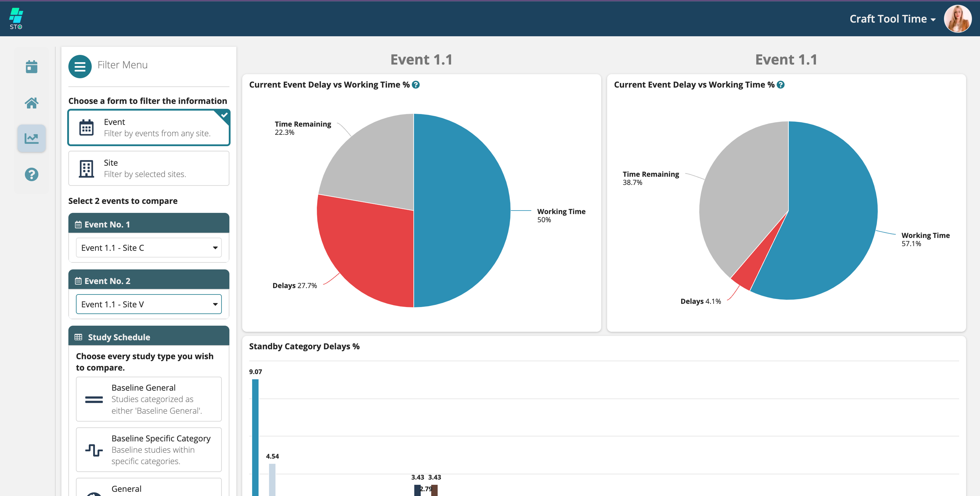The height and width of the screenshot is (496, 980).
Task: Toggle the Baseline General study type
Action: [149, 399]
